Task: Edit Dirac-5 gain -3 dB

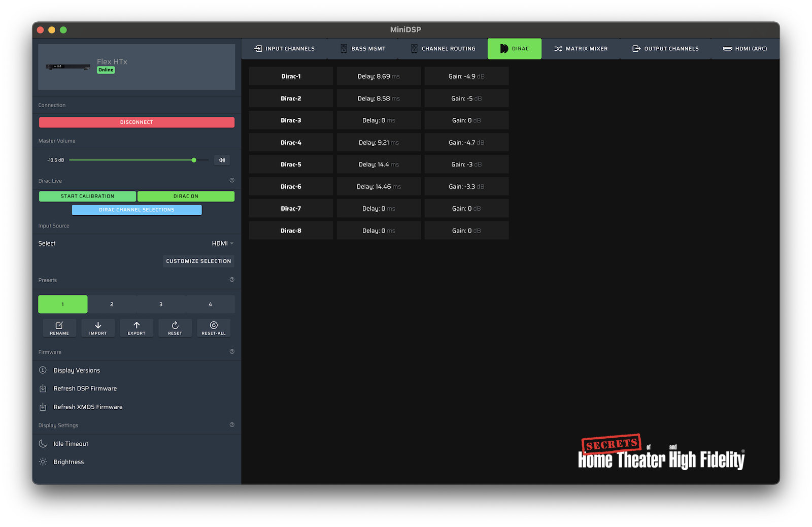Action: (x=466, y=164)
